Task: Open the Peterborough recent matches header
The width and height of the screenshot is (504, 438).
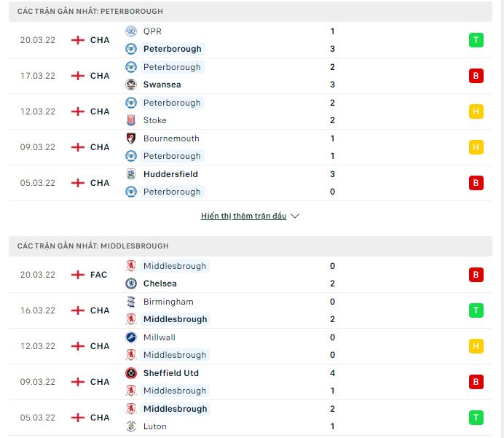Action: pos(91,12)
